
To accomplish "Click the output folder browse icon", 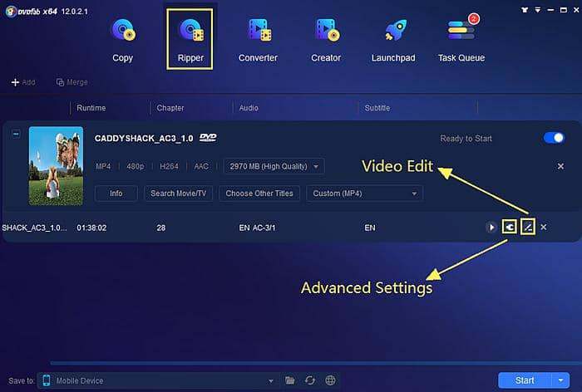I will [289, 380].
